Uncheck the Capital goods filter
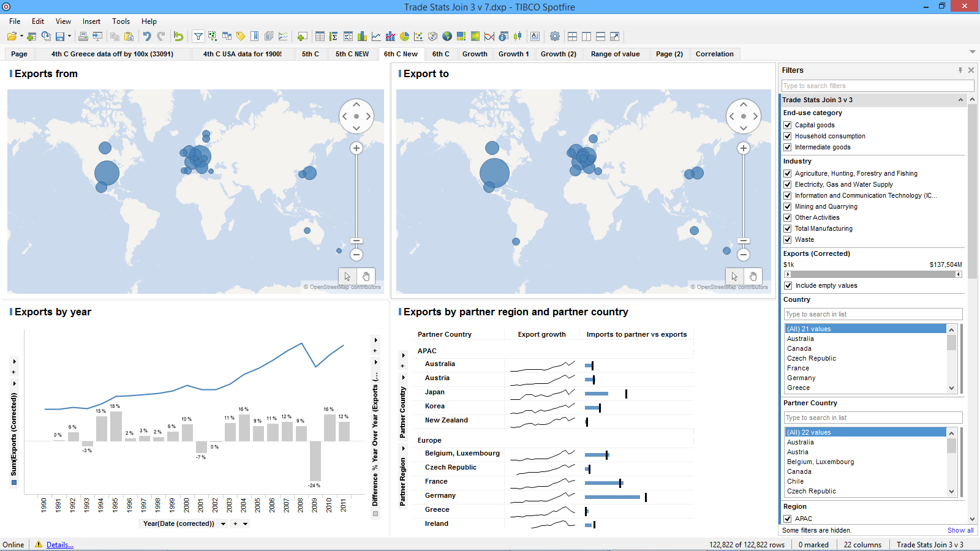The height and width of the screenshot is (551, 980). click(788, 125)
